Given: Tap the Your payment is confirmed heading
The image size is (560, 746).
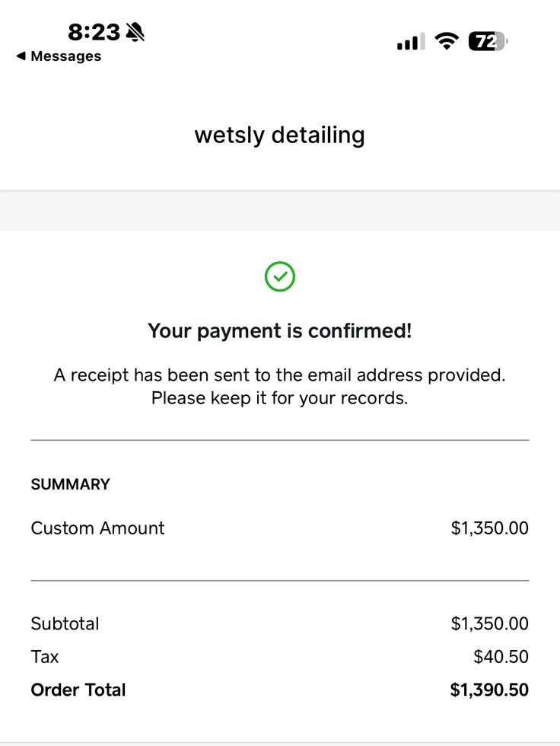Looking at the screenshot, I should pos(279,331).
